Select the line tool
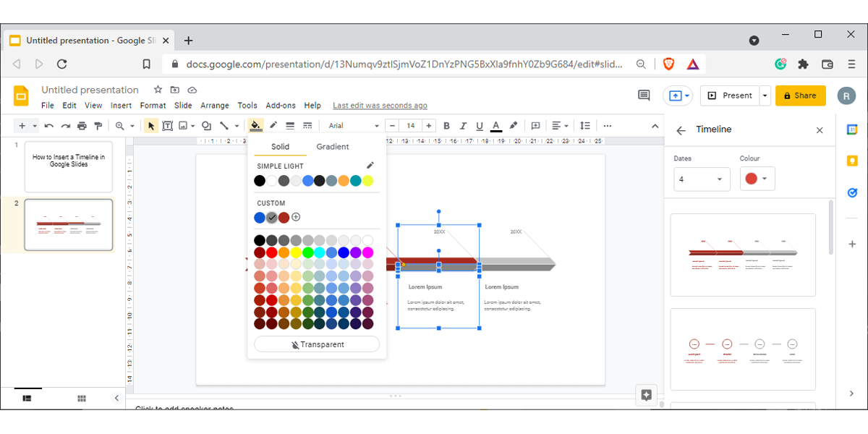Viewport: 868px width, 434px height. click(224, 126)
